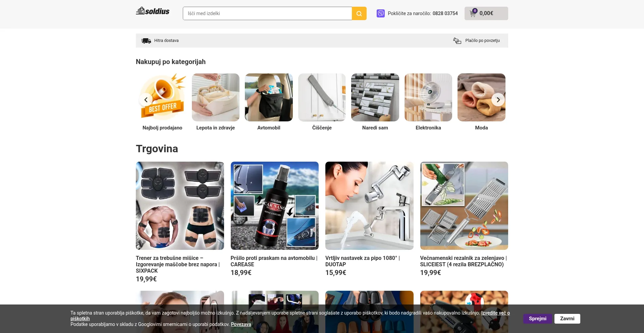The height and width of the screenshot is (333, 644).
Task: Select the Avtomobil category image
Action: (269, 98)
